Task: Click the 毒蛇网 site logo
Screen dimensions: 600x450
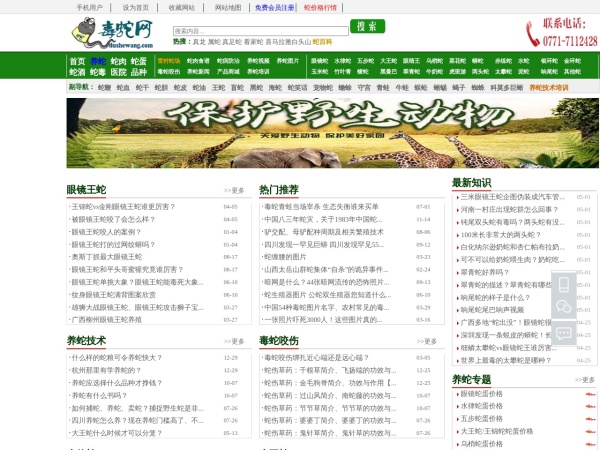Action: 112,33
